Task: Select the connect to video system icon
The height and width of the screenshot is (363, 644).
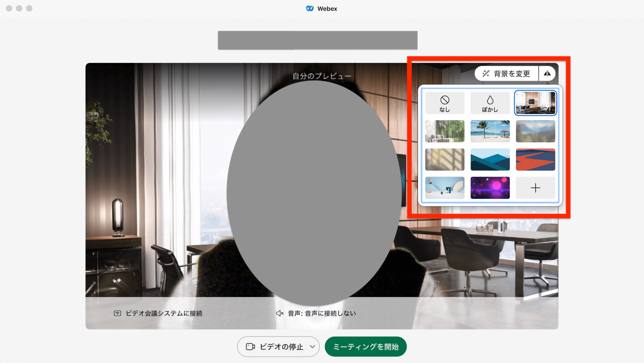Action: coord(117,313)
